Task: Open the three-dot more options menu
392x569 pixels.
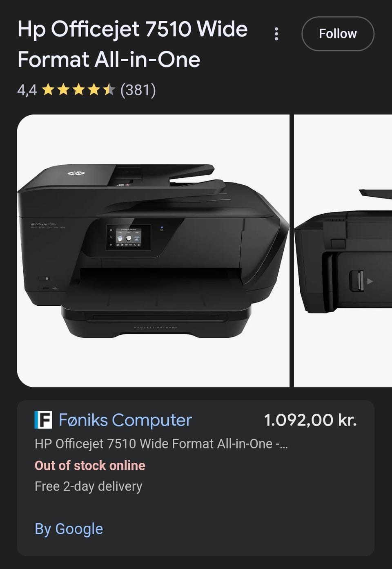Action: tap(276, 34)
